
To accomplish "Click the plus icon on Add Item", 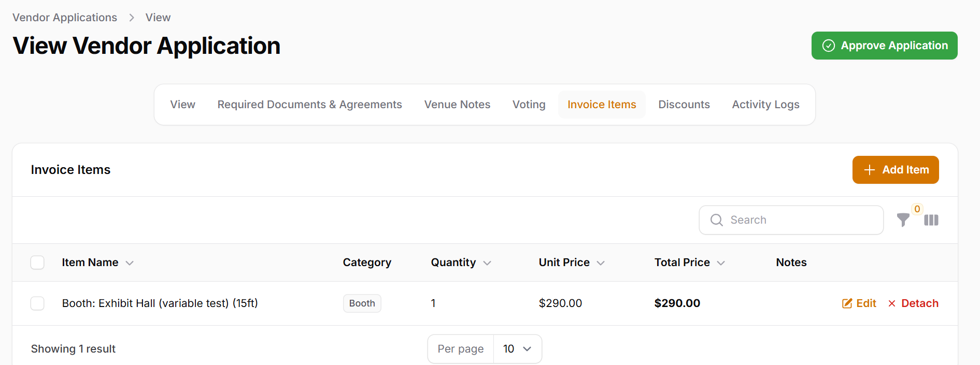I will coord(869,170).
